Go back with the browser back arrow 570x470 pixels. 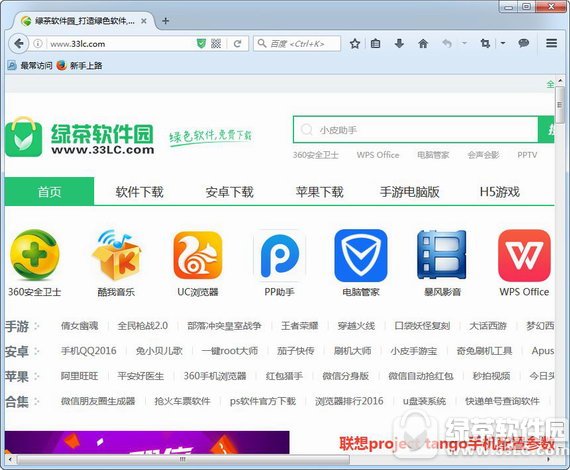[18, 44]
